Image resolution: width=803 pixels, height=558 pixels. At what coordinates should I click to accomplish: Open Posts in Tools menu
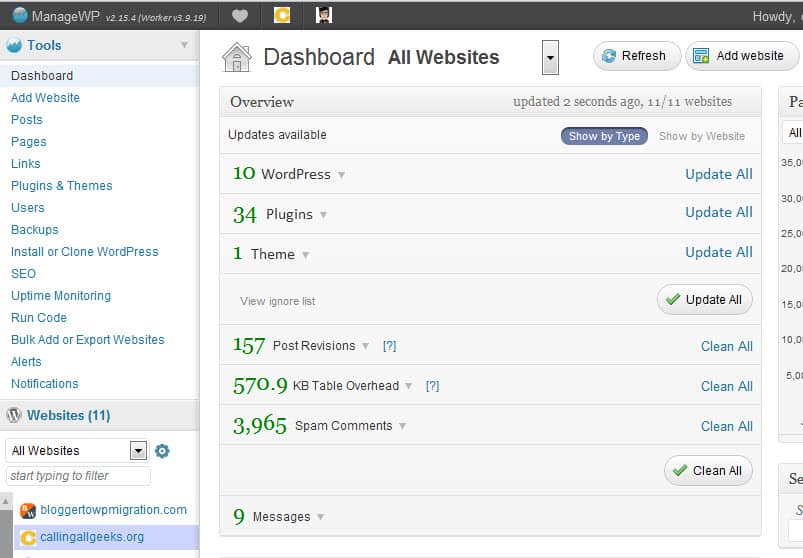(x=27, y=120)
